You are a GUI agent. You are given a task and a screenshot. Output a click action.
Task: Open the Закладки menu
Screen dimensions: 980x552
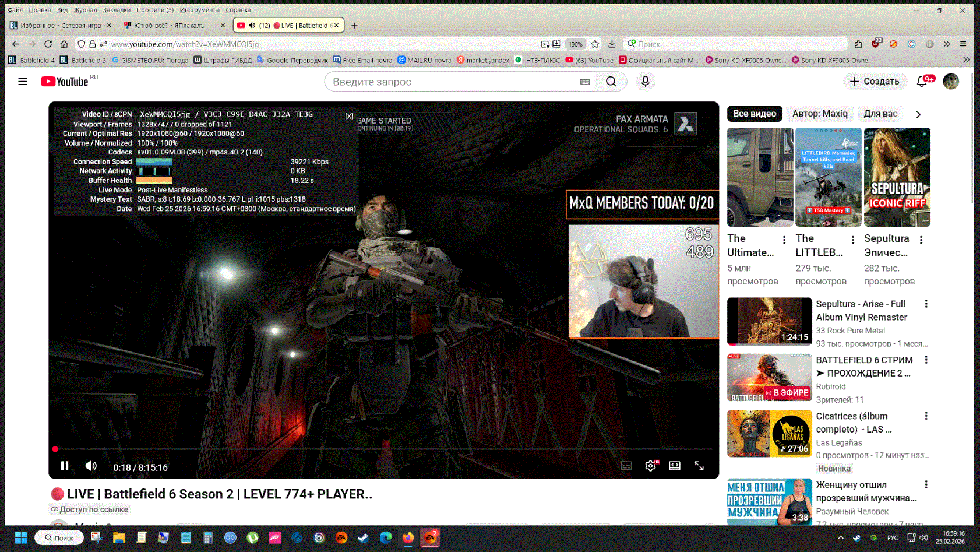click(x=117, y=10)
